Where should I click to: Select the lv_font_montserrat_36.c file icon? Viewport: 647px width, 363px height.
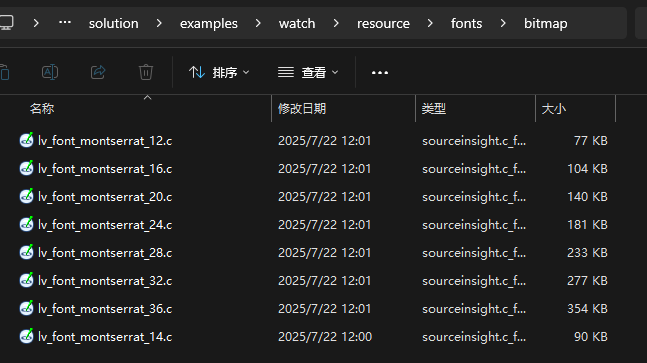point(26,308)
